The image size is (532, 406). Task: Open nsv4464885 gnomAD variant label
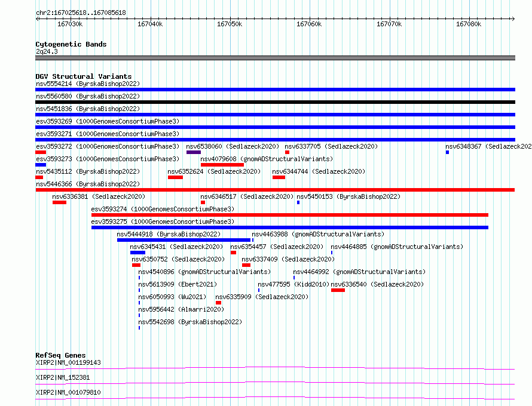397,247
